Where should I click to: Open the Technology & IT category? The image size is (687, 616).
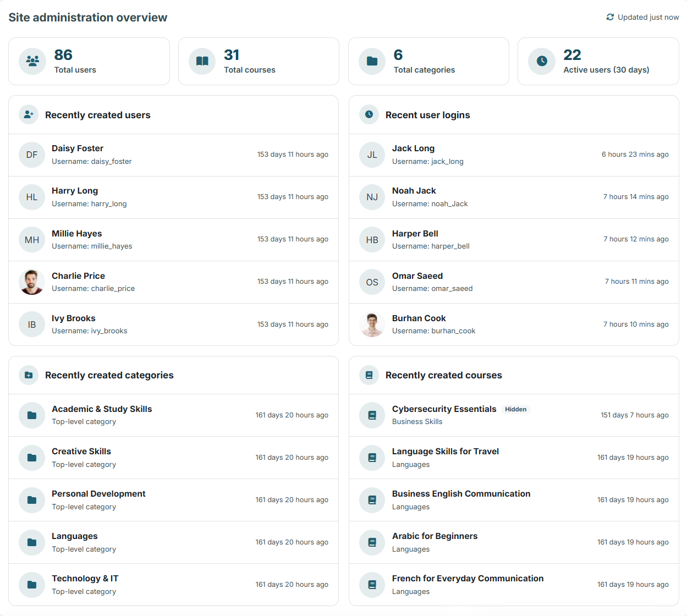point(85,579)
